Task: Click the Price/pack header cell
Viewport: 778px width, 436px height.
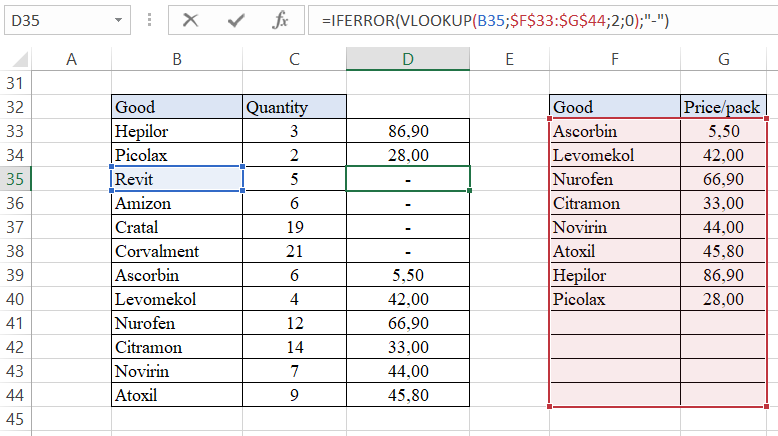Action: 723,107
